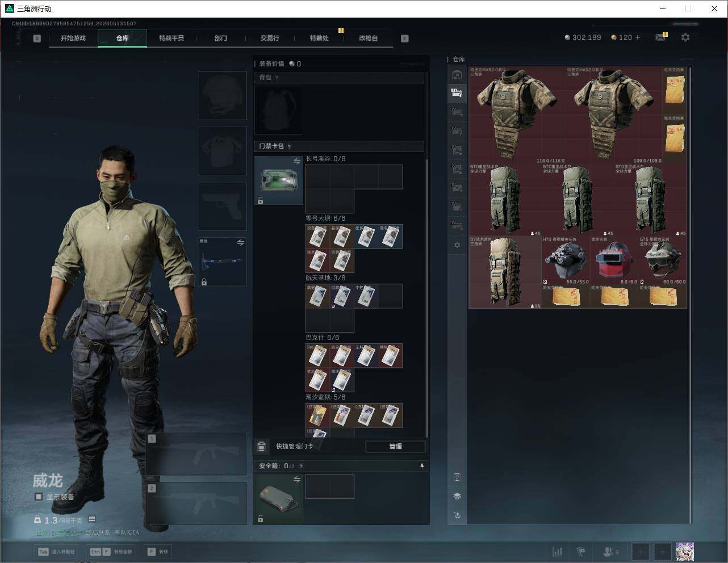Click the 巴克什: 6/6 label
This screenshot has height=563, width=728.
click(x=323, y=338)
